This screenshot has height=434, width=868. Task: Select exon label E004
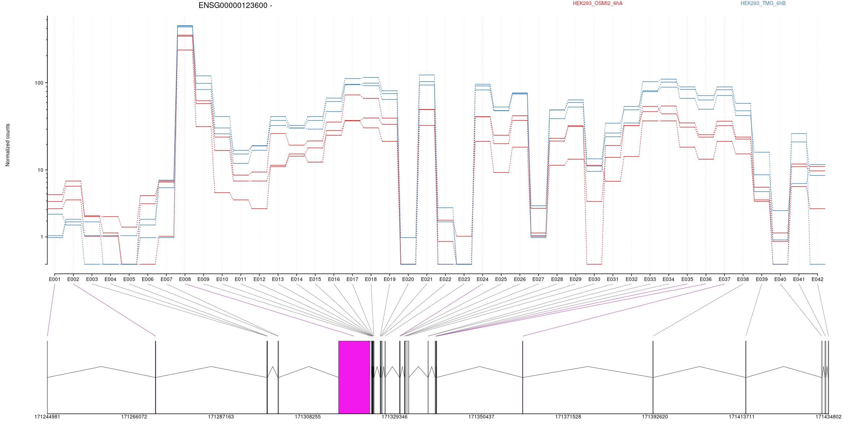coord(110,279)
